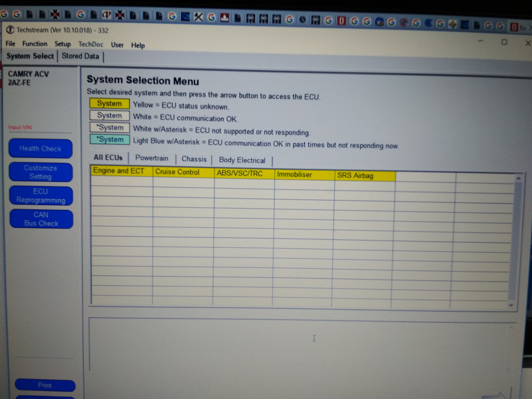This screenshot has height=399, width=532.
Task: Run the Health Check
Action: [x=40, y=149]
